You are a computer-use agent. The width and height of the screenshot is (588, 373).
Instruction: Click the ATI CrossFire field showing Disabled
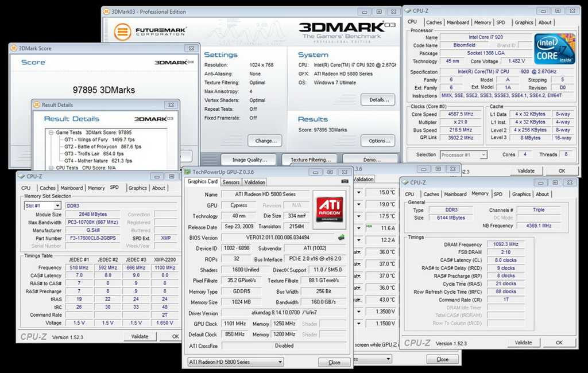coord(284,345)
